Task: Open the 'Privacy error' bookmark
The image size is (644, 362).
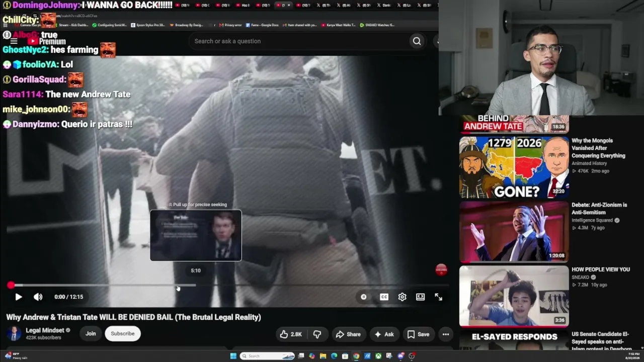Action: 231,25
